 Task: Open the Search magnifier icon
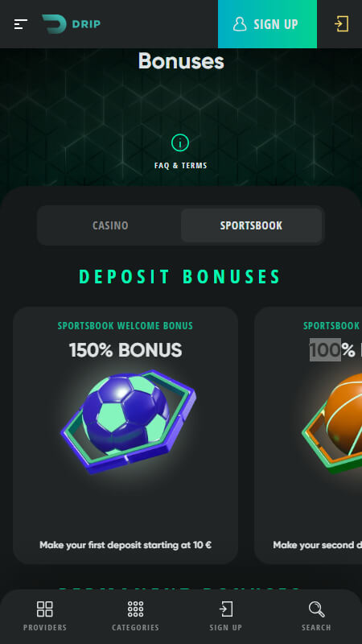point(316,609)
